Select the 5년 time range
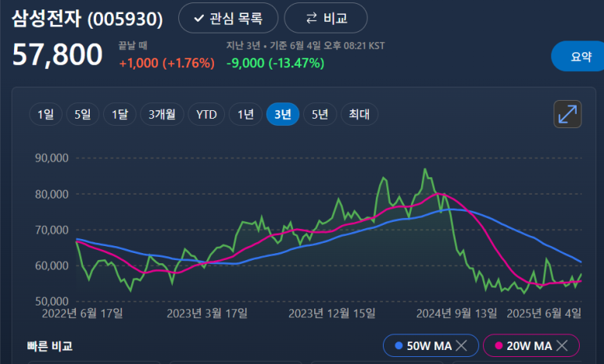604x364 pixels. click(x=320, y=114)
